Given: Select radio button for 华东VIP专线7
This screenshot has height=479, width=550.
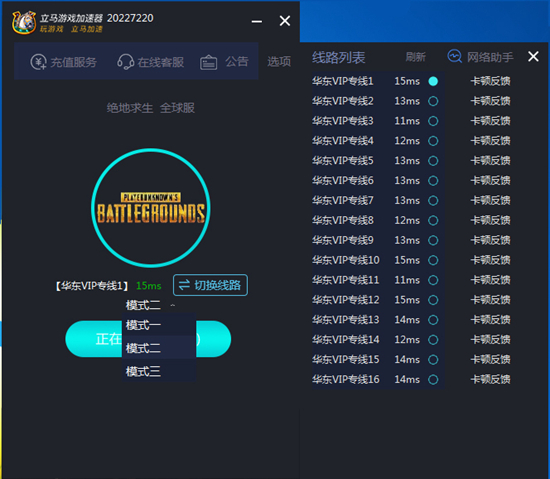Looking at the screenshot, I should coord(433,201).
